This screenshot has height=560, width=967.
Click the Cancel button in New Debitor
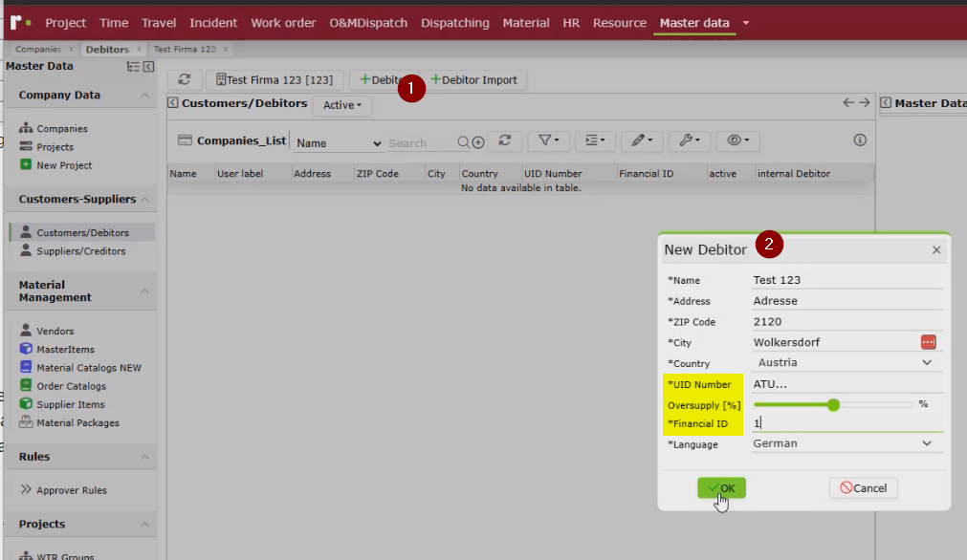click(864, 488)
